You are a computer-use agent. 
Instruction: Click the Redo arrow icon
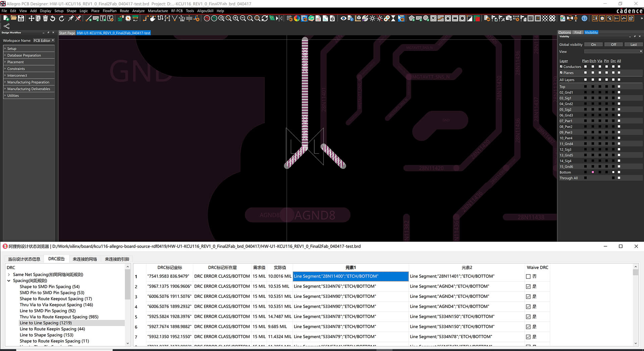(61, 18)
